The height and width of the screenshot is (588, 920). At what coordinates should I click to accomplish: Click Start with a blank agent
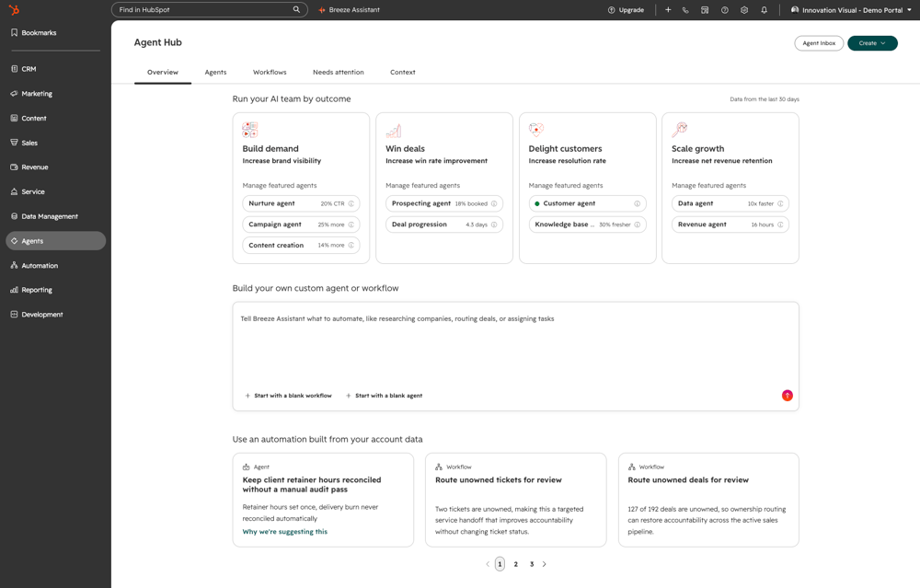385,396
